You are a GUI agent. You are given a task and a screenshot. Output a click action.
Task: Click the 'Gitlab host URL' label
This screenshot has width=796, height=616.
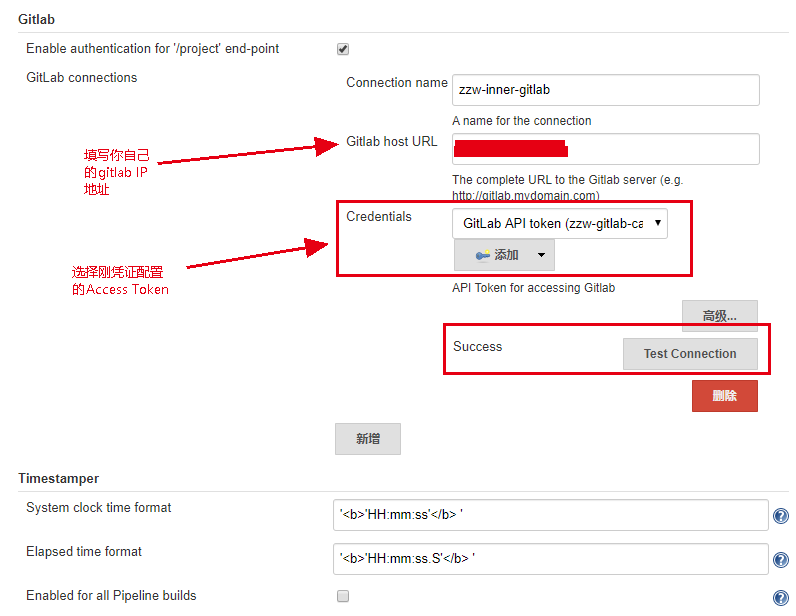pos(391,141)
